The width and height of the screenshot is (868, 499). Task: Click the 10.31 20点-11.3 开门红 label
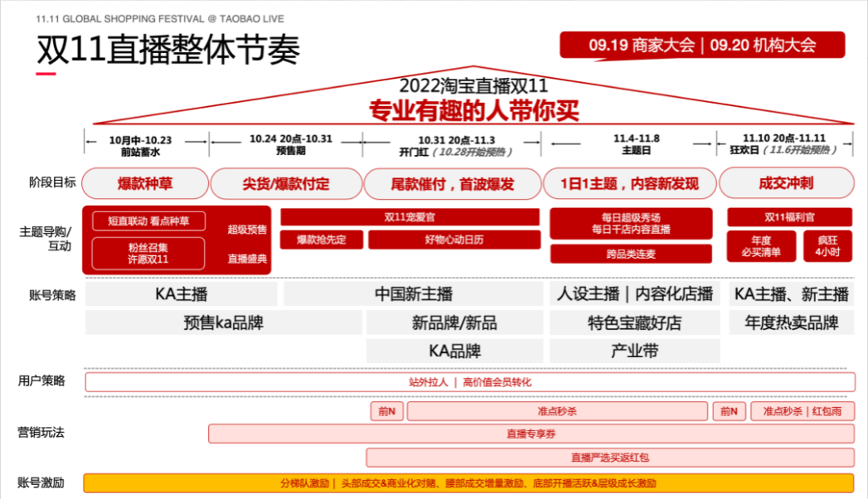click(x=456, y=146)
